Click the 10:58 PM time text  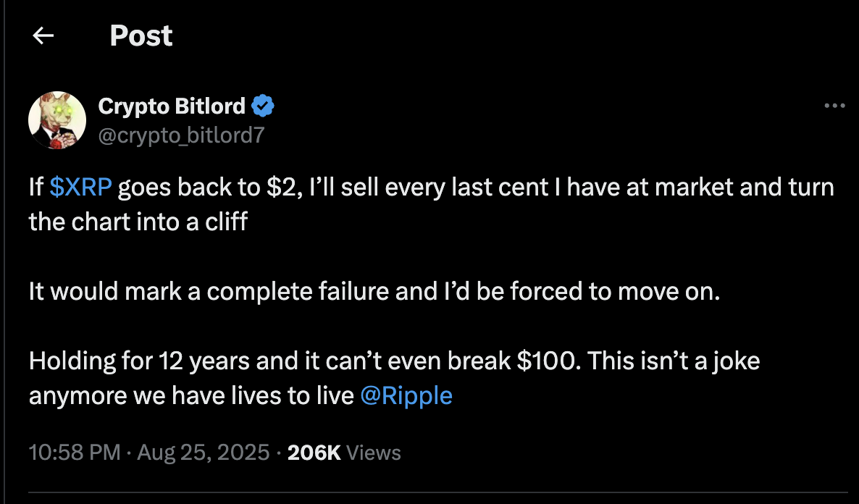72,452
